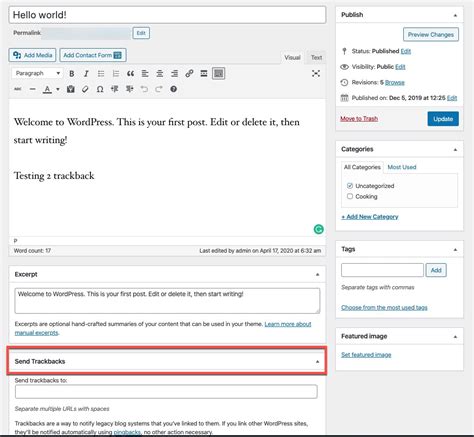
Task: Click the Add tag button
Action: 436,270
